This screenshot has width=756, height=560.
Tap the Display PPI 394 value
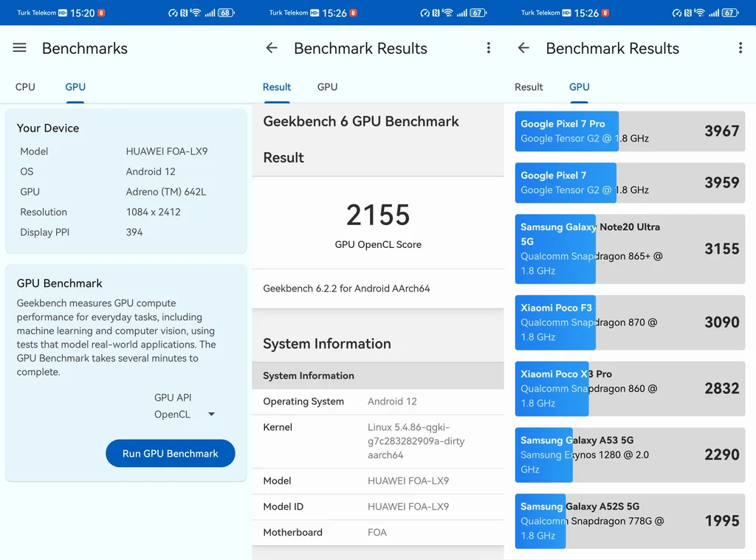click(134, 232)
